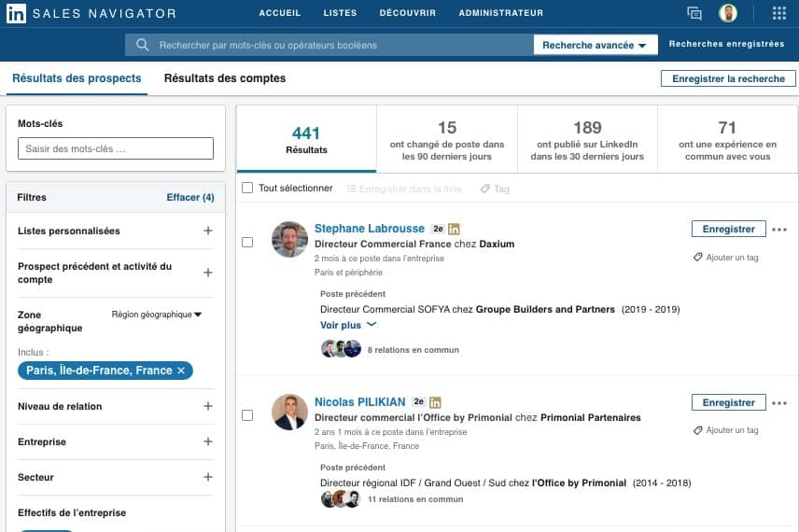Click Daxium company name
The image size is (799, 532).
pyautogui.click(x=497, y=245)
